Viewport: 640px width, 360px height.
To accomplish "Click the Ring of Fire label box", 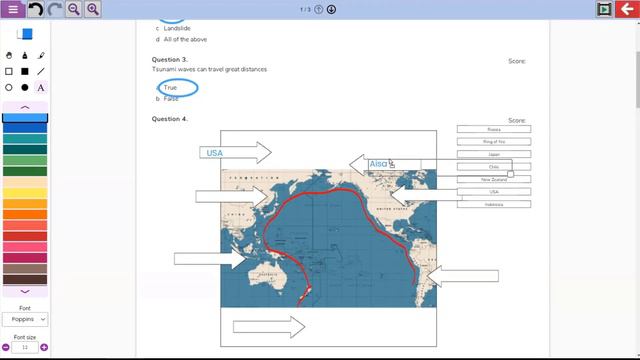I will pos(494,142).
